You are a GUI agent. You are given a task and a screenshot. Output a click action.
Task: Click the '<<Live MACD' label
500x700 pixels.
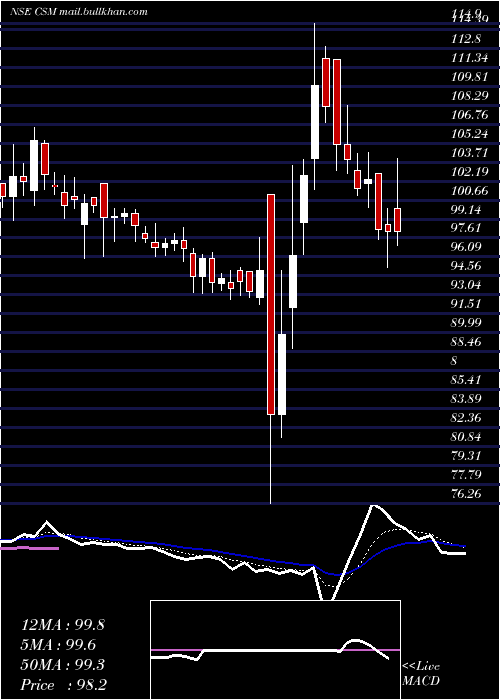pos(421,674)
